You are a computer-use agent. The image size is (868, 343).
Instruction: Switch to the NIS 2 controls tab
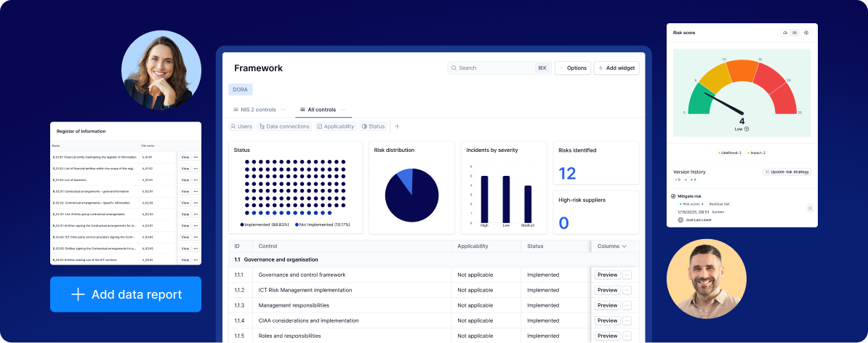point(254,110)
